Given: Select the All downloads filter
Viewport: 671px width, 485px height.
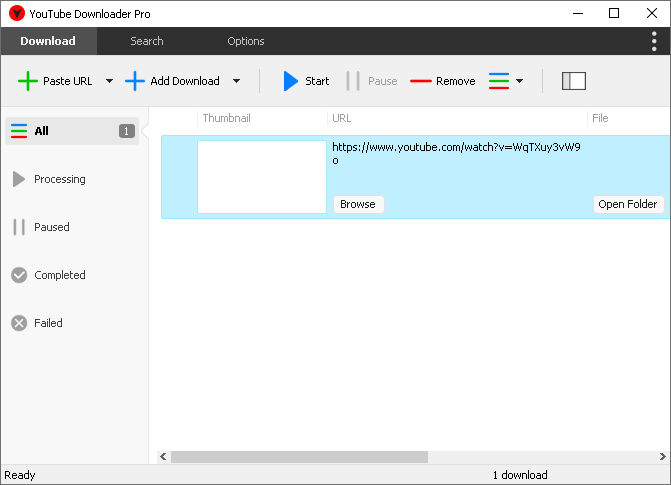Looking at the screenshot, I should click(x=72, y=131).
